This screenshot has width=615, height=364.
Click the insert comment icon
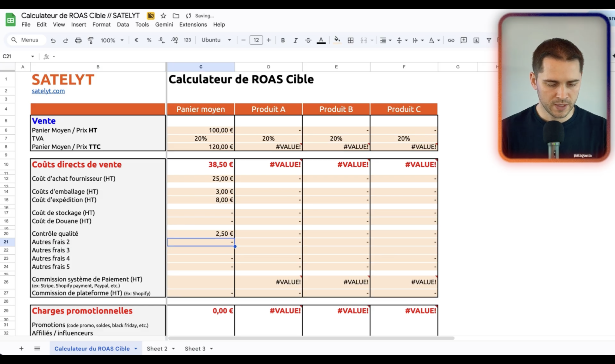tap(463, 40)
